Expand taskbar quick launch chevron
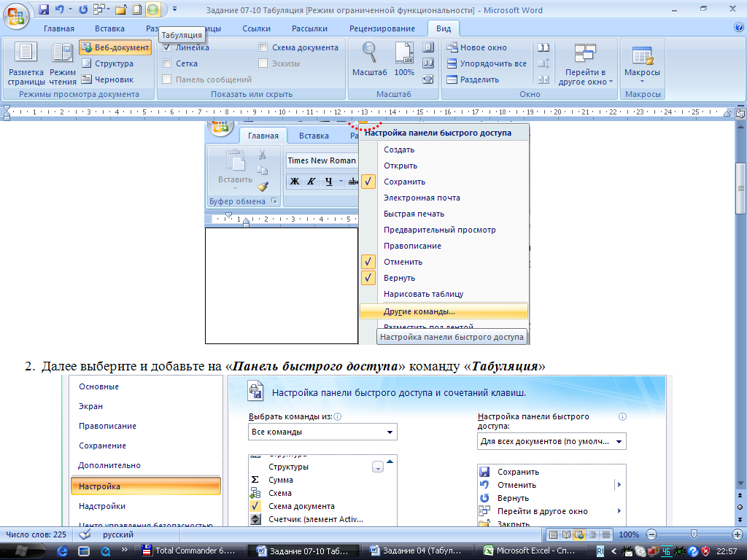Viewport: 747px width, 560px height. 125,550
